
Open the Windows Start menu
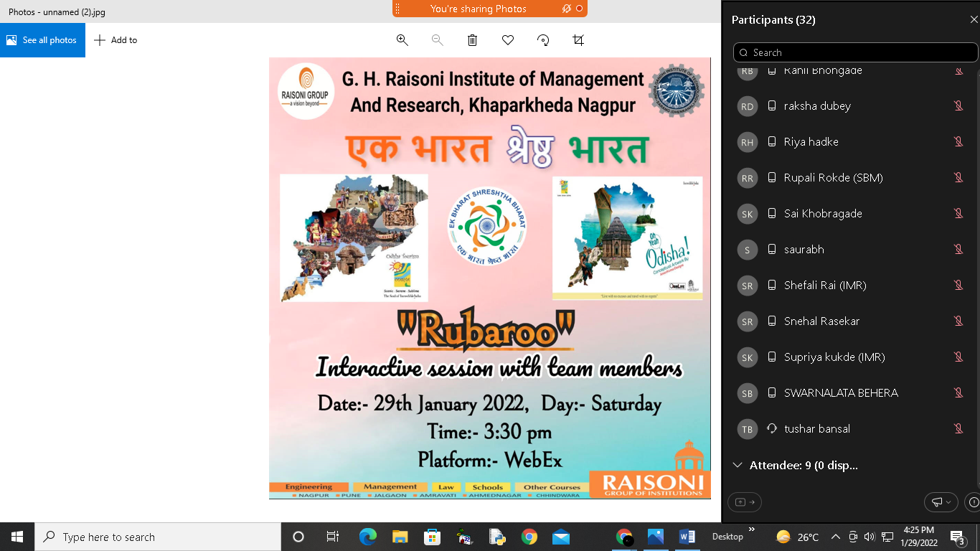pyautogui.click(x=17, y=537)
